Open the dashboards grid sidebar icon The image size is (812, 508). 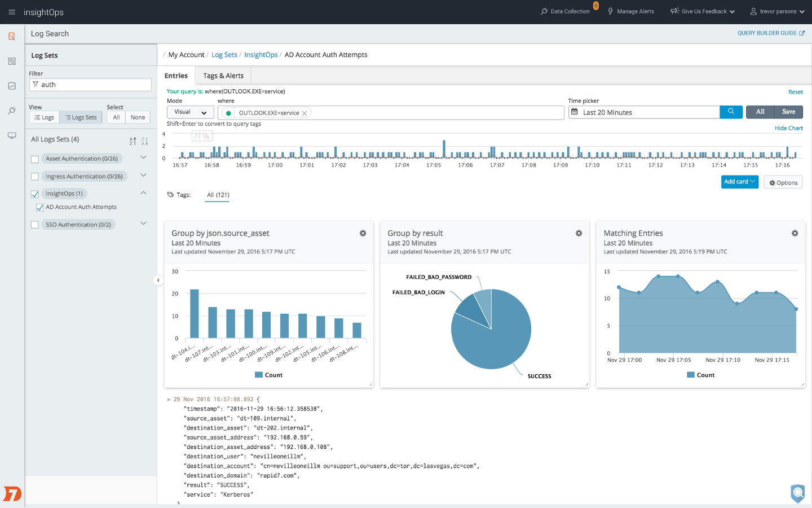pos(12,61)
